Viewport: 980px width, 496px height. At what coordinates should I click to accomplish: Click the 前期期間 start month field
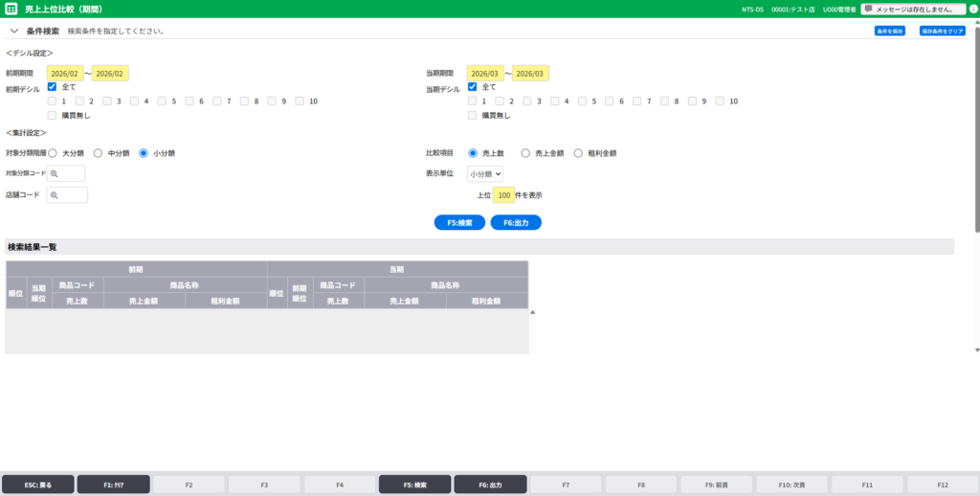(65, 73)
